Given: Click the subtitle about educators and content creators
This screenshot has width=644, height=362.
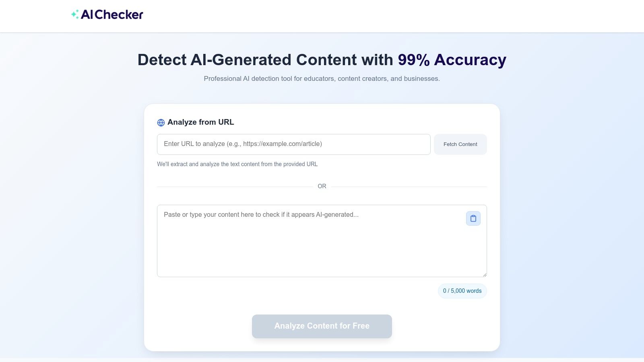Looking at the screenshot, I should pyautogui.click(x=322, y=78).
